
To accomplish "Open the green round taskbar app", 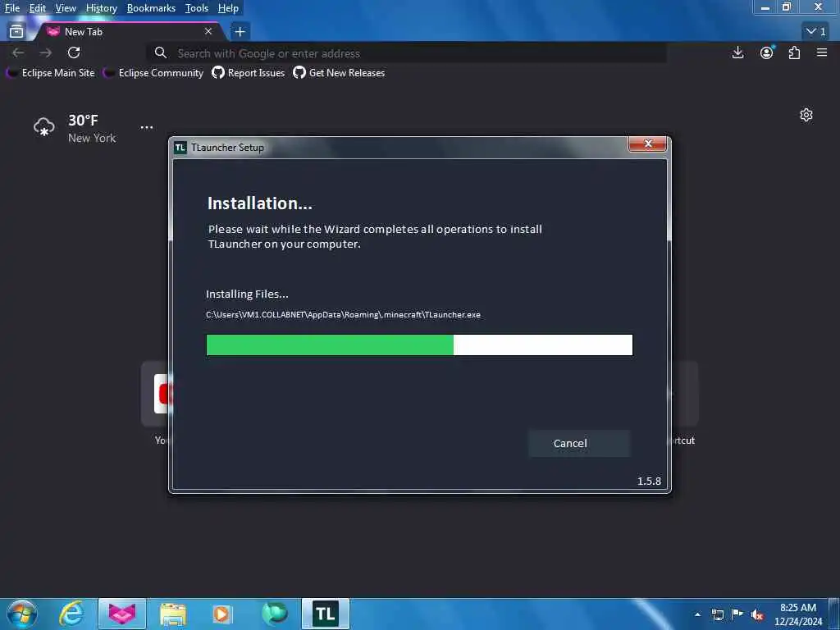I will (x=275, y=614).
